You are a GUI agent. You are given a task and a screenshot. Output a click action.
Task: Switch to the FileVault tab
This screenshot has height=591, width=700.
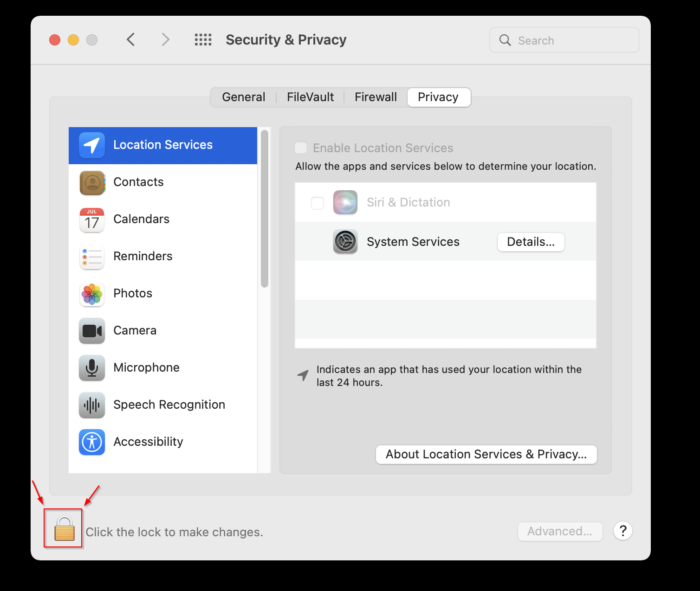tap(310, 97)
